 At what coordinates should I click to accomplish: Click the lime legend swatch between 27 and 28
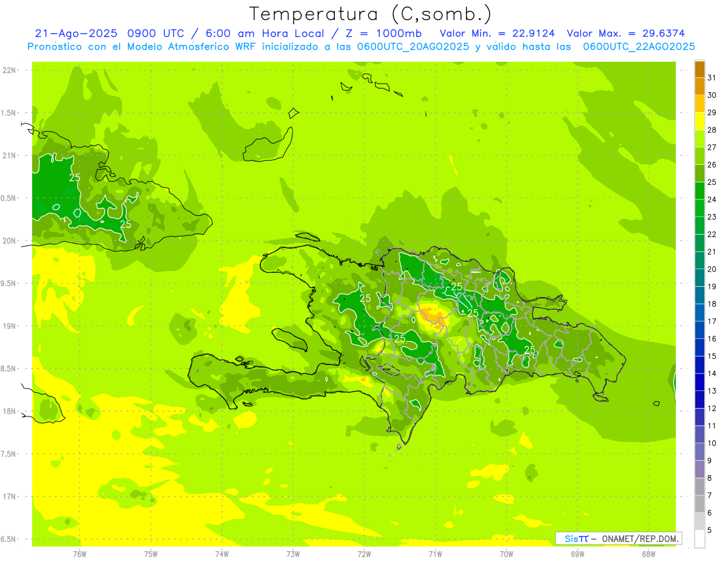pos(699,139)
